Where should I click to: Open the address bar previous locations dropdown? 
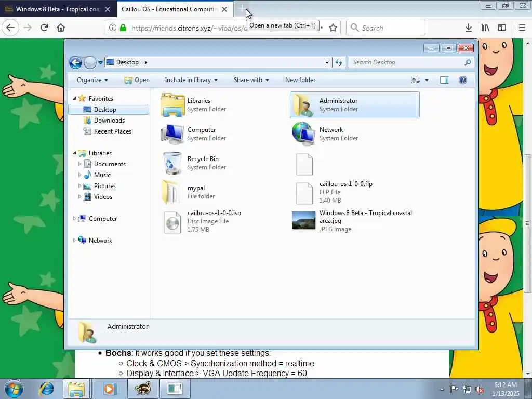327,62
